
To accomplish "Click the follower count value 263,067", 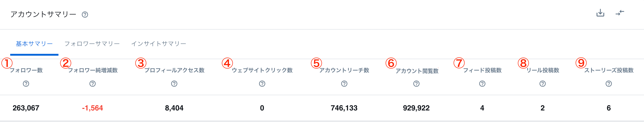I will (26, 108).
